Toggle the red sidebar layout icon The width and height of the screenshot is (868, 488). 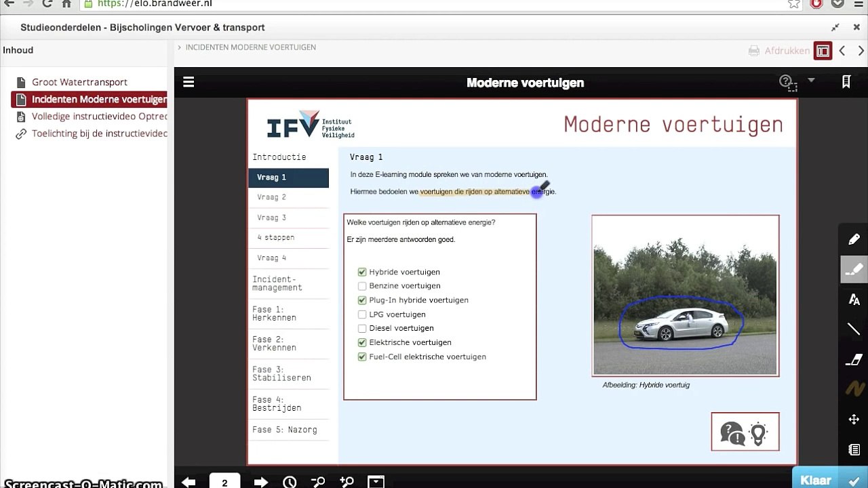(x=823, y=51)
